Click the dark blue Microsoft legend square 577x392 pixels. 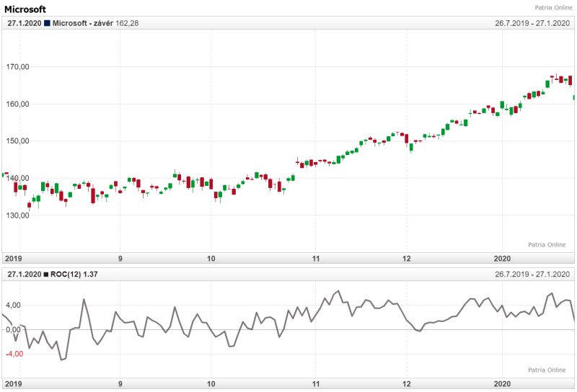tap(48, 24)
